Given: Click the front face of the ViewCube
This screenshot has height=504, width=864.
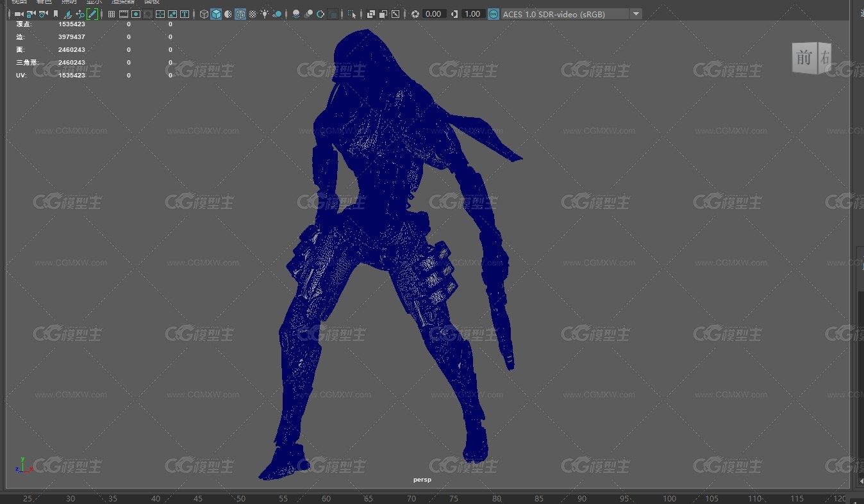Looking at the screenshot, I should tap(804, 58).
